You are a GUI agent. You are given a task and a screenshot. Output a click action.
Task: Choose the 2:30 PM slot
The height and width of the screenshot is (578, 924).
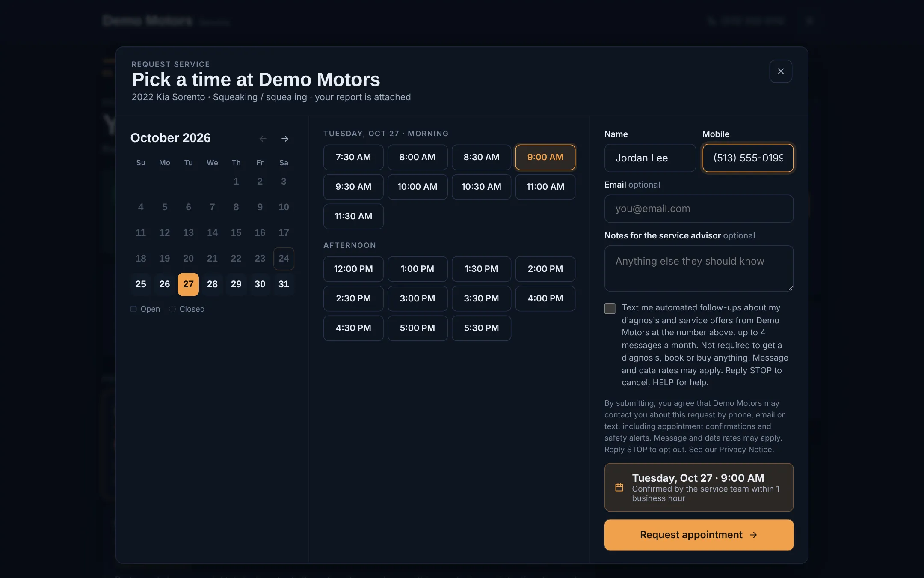tap(353, 298)
